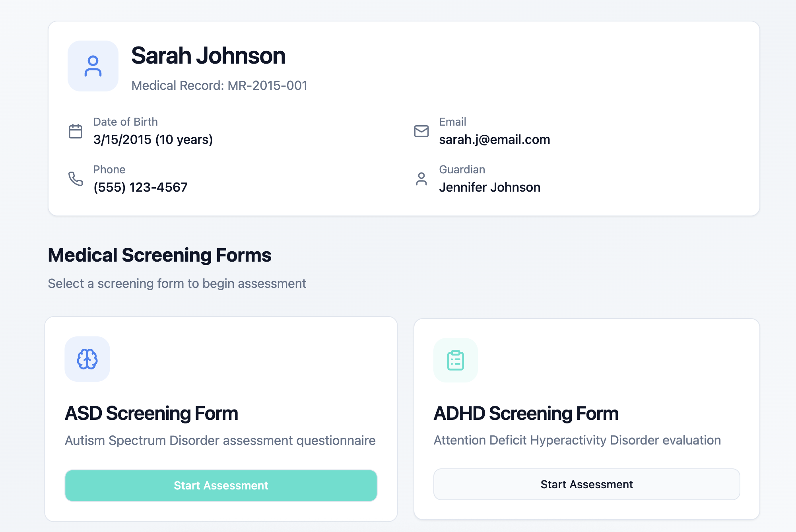Click the Medical Screening Forms heading
The width and height of the screenshot is (796, 532).
[x=159, y=255]
